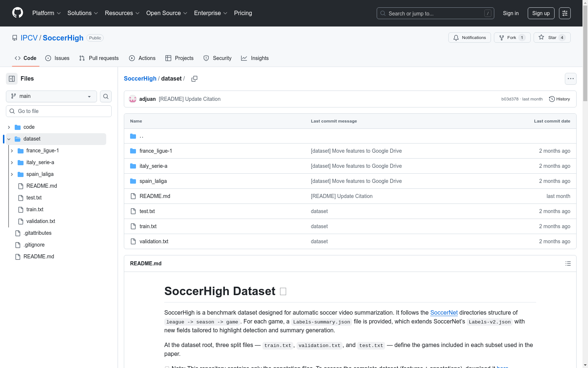The image size is (588, 368).
Task: Click the Sign in link
Action: click(x=511, y=13)
